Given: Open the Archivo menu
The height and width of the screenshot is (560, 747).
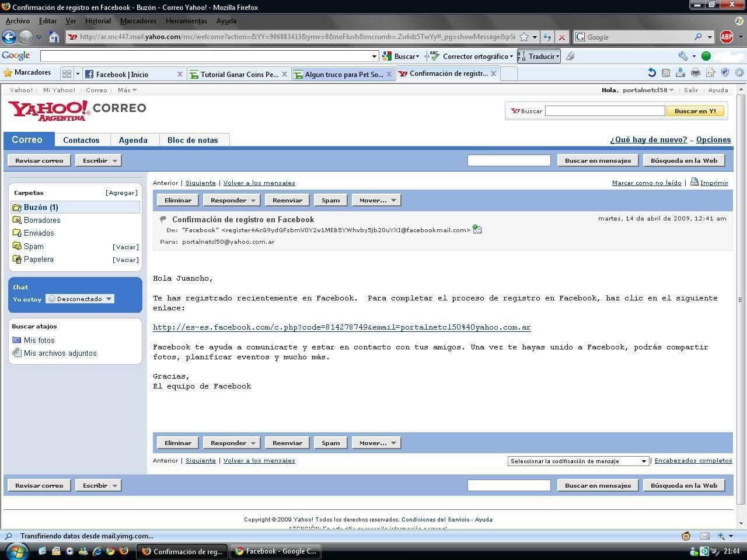Looking at the screenshot, I should (18, 21).
